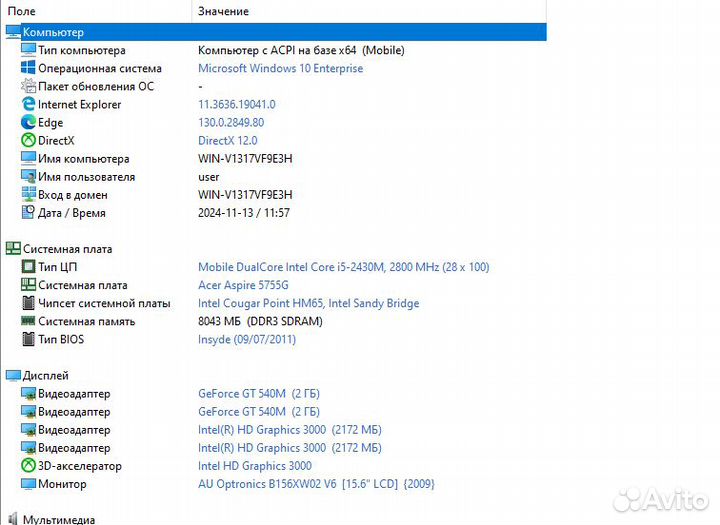Click the date value 2024-11-13 / 11:57
720x525 pixels.
[x=244, y=213]
